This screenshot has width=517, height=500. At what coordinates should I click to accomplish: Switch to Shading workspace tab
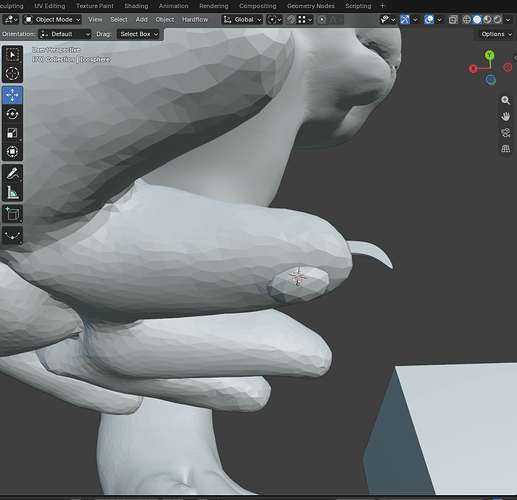point(136,6)
